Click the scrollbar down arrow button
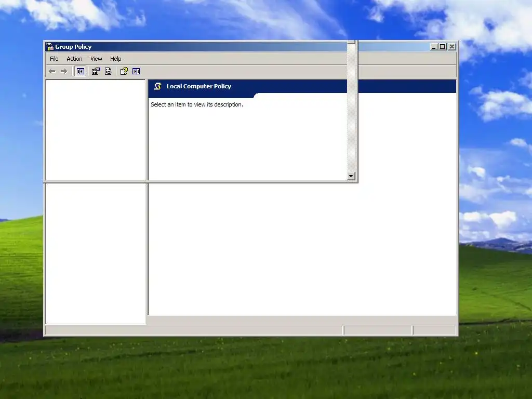 click(x=351, y=176)
